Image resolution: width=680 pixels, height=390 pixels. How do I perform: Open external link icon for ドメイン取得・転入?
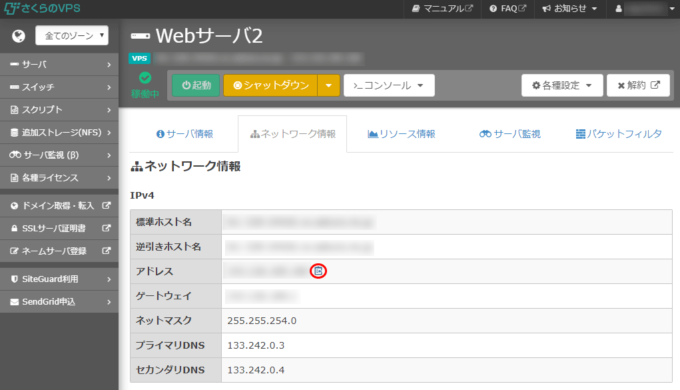(106, 206)
